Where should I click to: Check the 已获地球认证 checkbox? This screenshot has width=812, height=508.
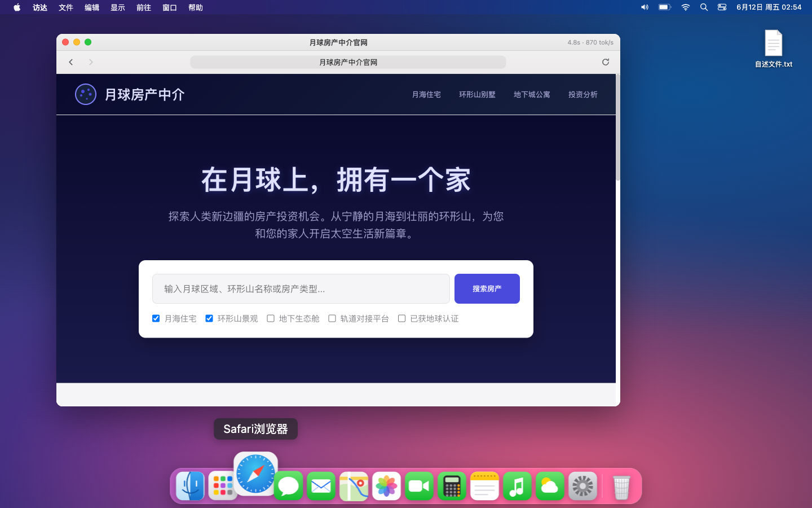(x=402, y=318)
